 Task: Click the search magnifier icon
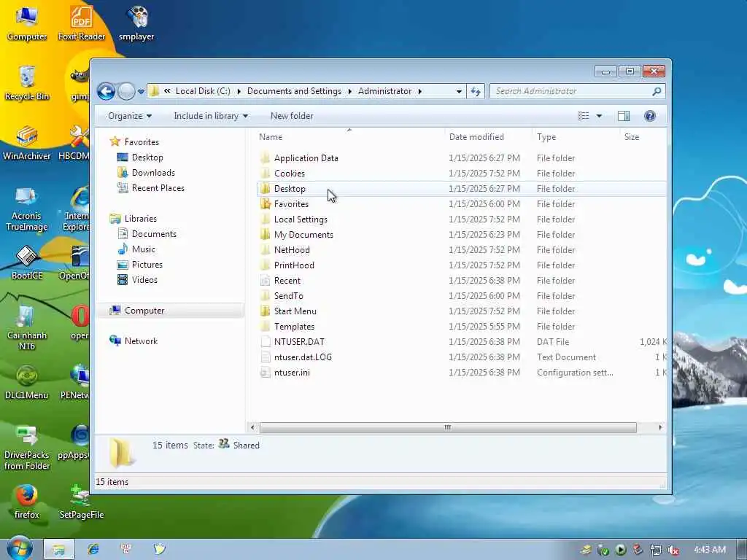[x=656, y=91]
